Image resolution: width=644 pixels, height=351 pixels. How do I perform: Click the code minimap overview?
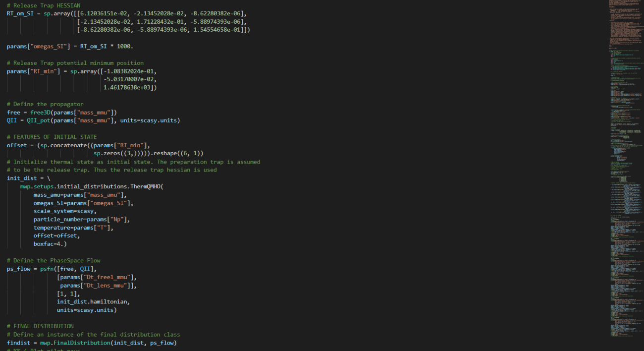point(624,169)
